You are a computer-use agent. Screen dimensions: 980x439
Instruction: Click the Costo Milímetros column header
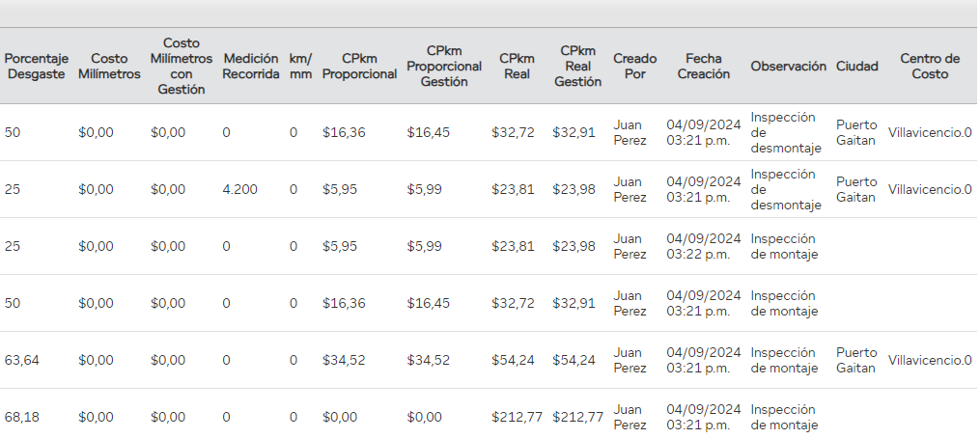[x=109, y=67]
